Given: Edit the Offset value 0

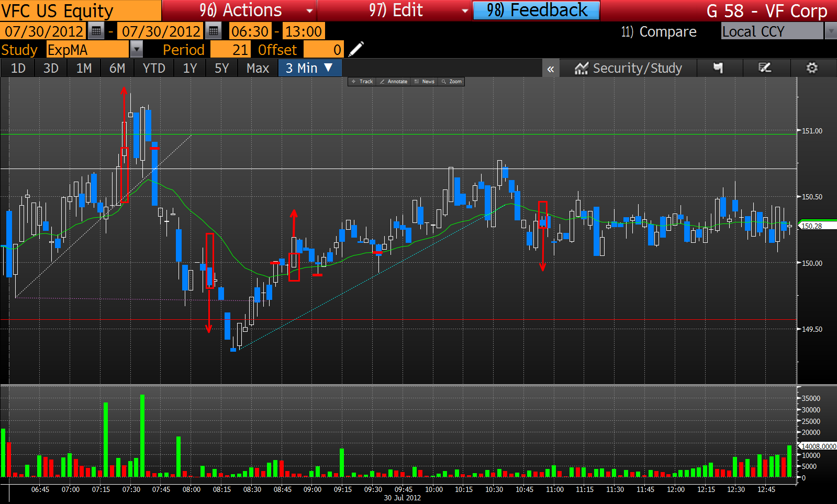Looking at the screenshot, I should (x=323, y=50).
